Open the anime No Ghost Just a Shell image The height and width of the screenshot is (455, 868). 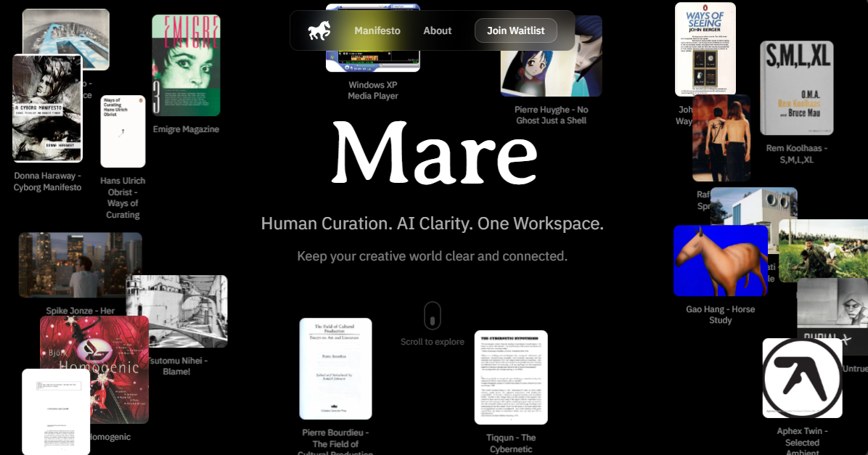tap(552, 72)
